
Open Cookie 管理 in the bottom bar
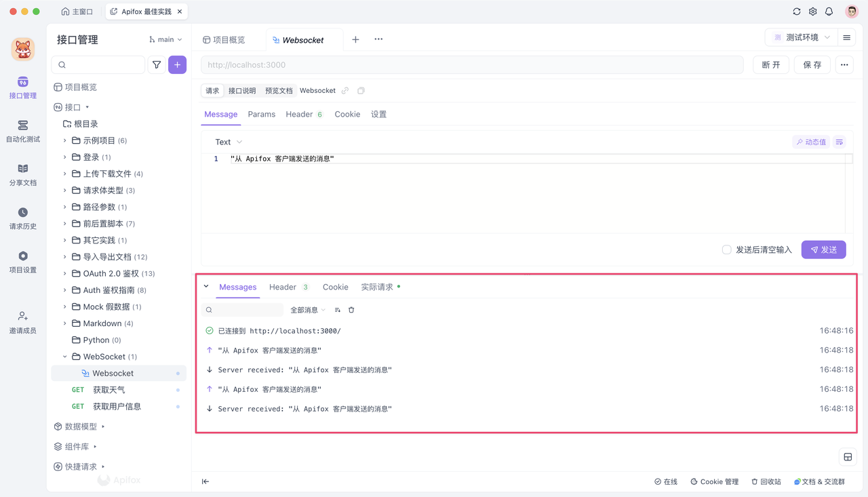click(715, 481)
